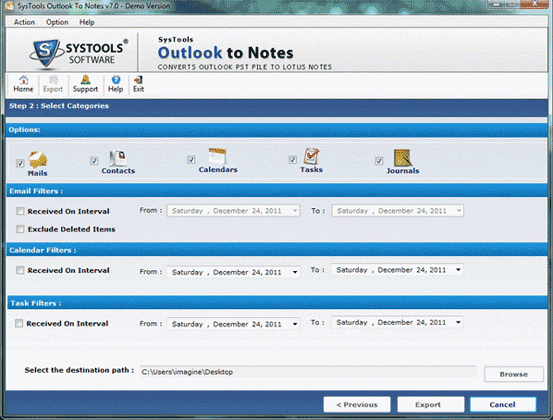Uncheck the Journals checkbox
553x420 pixels.
coord(379,161)
